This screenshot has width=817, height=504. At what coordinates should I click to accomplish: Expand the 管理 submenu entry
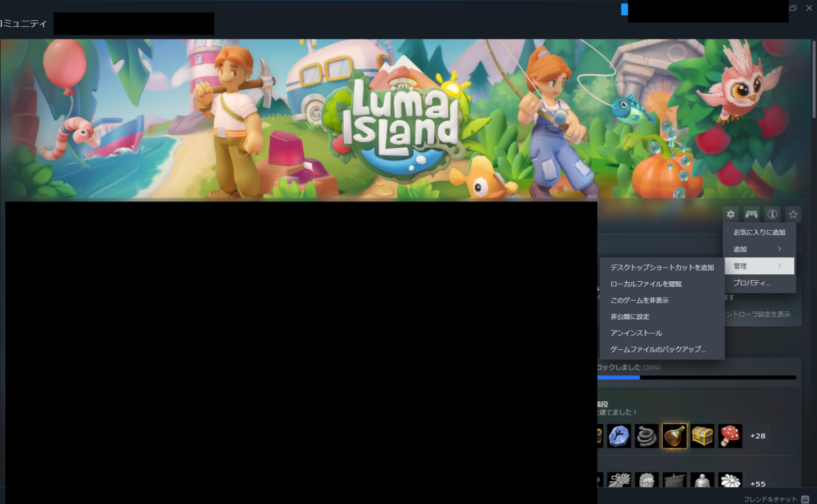pos(759,266)
